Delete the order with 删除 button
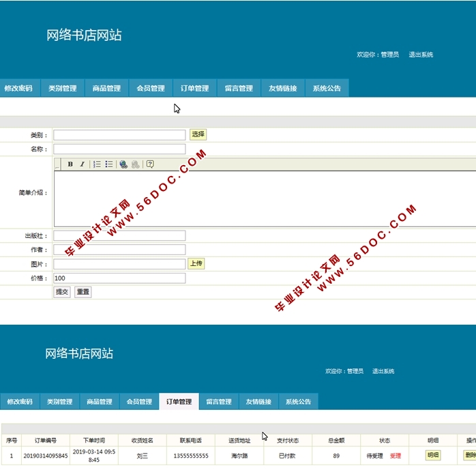Image resolution: width=476 pixels, height=472 pixels. pos(470,455)
